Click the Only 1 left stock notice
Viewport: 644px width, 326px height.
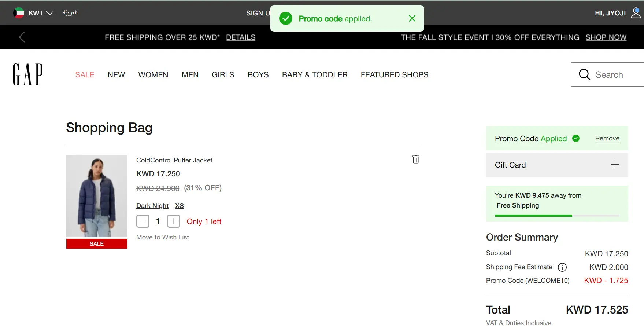point(204,221)
